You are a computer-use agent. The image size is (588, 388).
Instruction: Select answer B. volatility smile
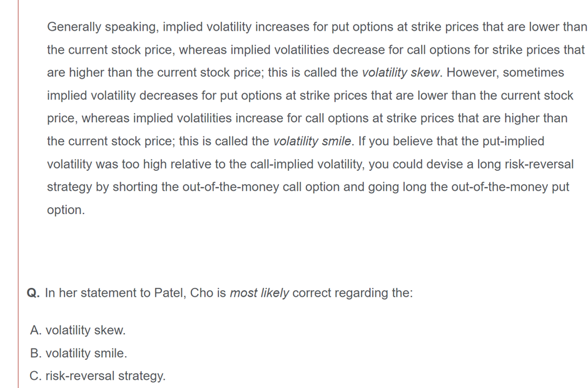(78, 353)
